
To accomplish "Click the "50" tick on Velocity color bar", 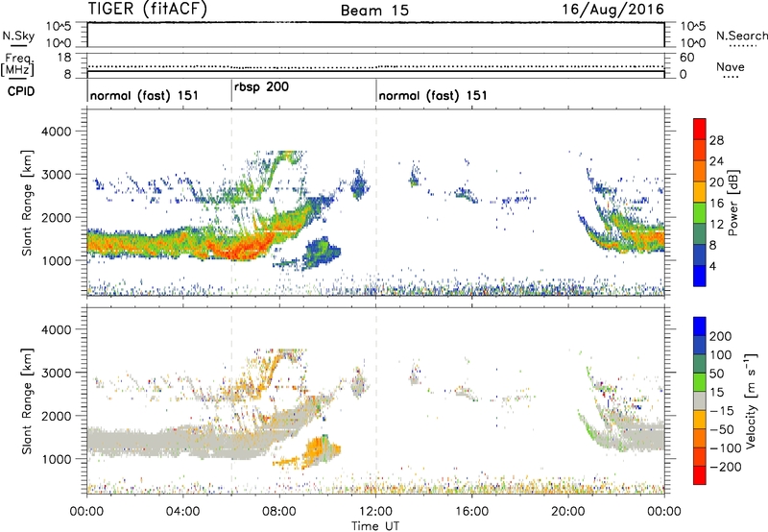I will coord(716,374).
